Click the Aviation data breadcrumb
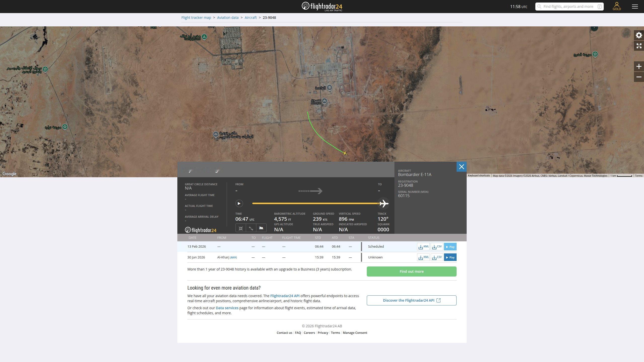644x362 pixels. point(228,18)
